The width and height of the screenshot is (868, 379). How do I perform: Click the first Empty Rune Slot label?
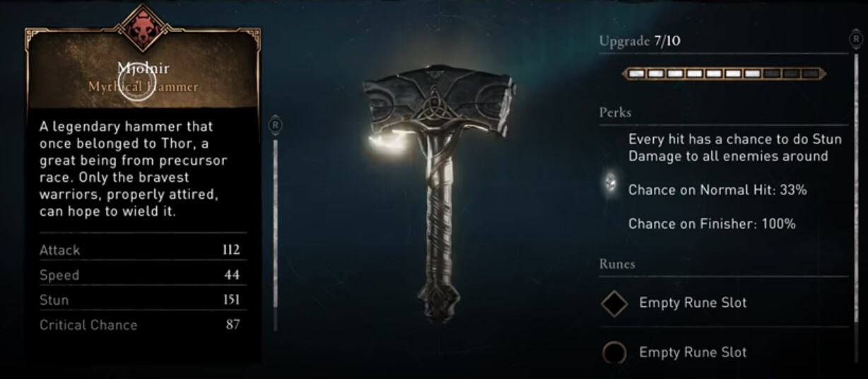click(x=693, y=303)
